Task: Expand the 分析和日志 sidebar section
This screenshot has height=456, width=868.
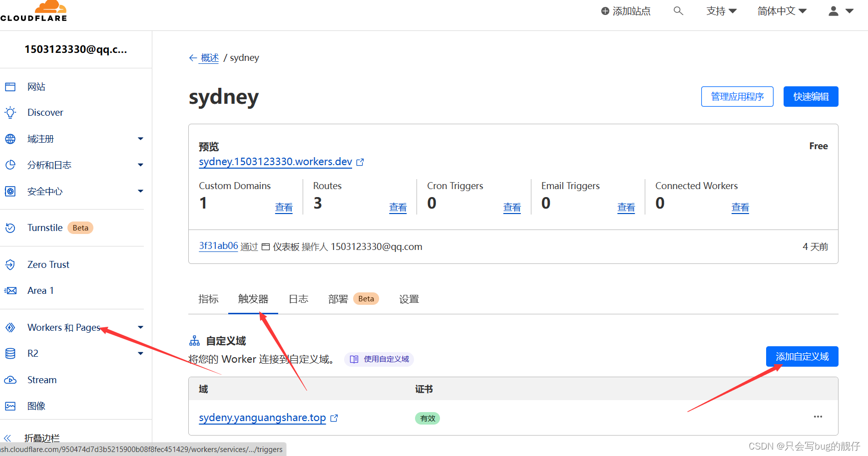Action: [x=140, y=165]
